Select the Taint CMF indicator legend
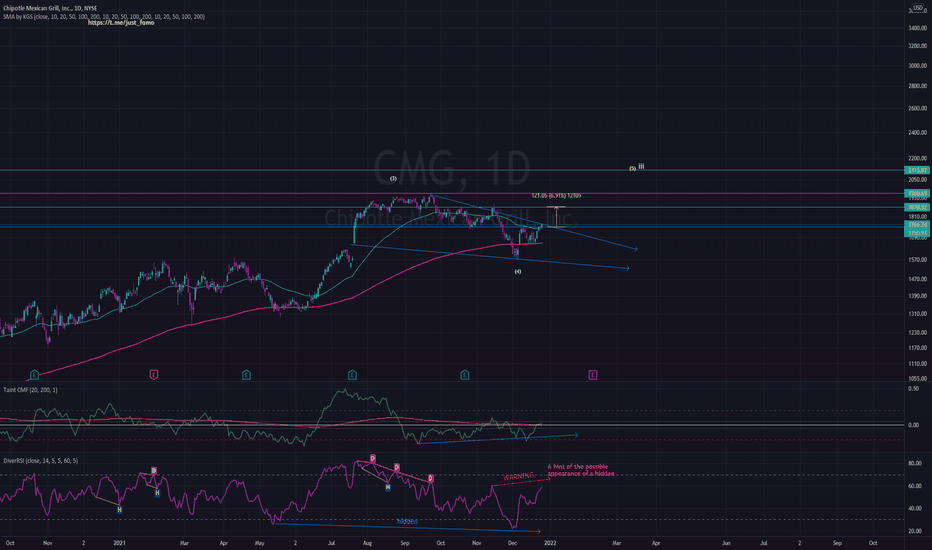This screenshot has height=550, width=932. pos(30,390)
